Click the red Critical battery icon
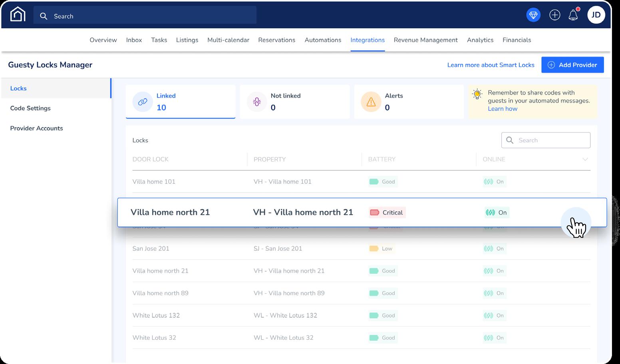The image size is (620, 364). 375,213
